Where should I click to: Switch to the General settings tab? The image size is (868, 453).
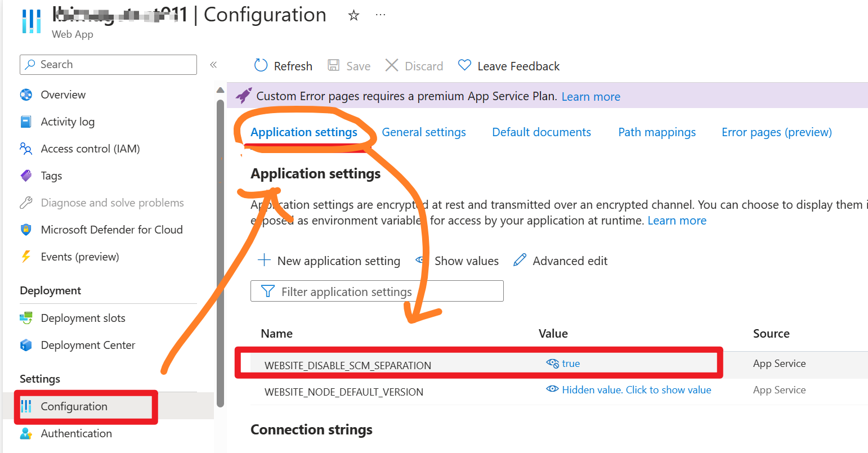423,132
